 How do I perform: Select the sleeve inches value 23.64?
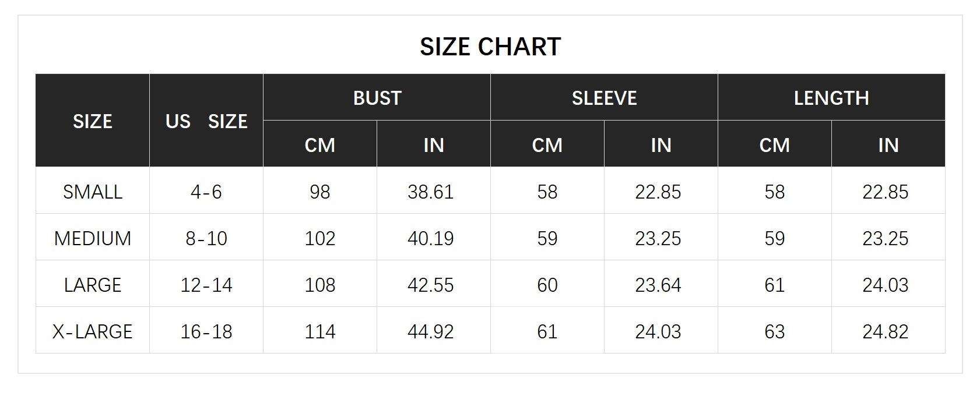pyautogui.click(x=658, y=285)
